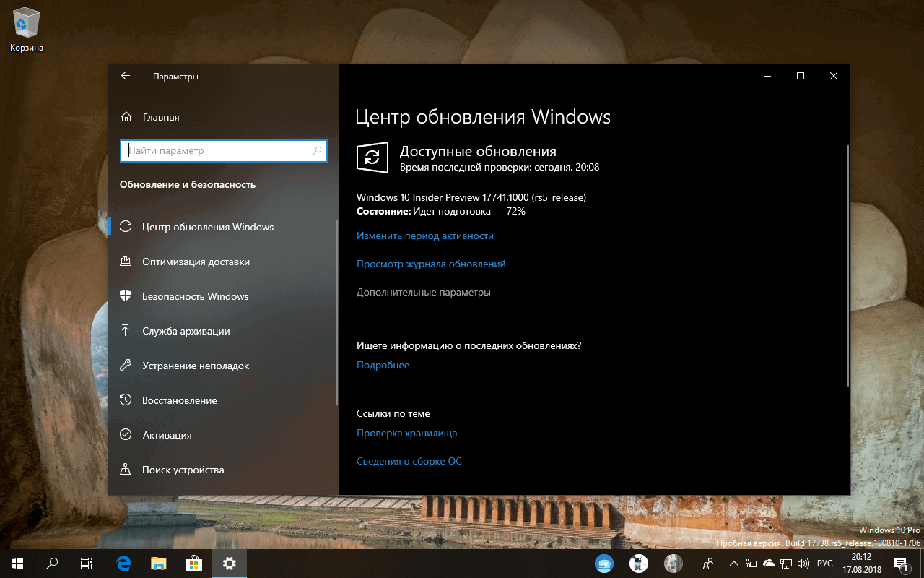Open the notification Action Center
Viewport: 924px width, 578px height.
901,564
